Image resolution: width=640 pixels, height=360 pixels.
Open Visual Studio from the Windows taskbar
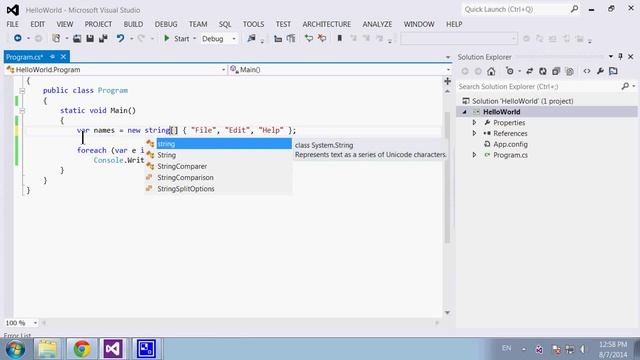(113, 349)
